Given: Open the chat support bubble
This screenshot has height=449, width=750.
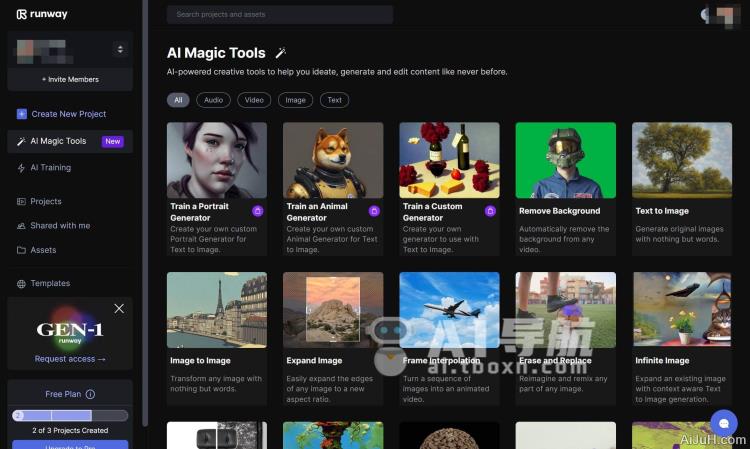Looking at the screenshot, I should (722, 421).
